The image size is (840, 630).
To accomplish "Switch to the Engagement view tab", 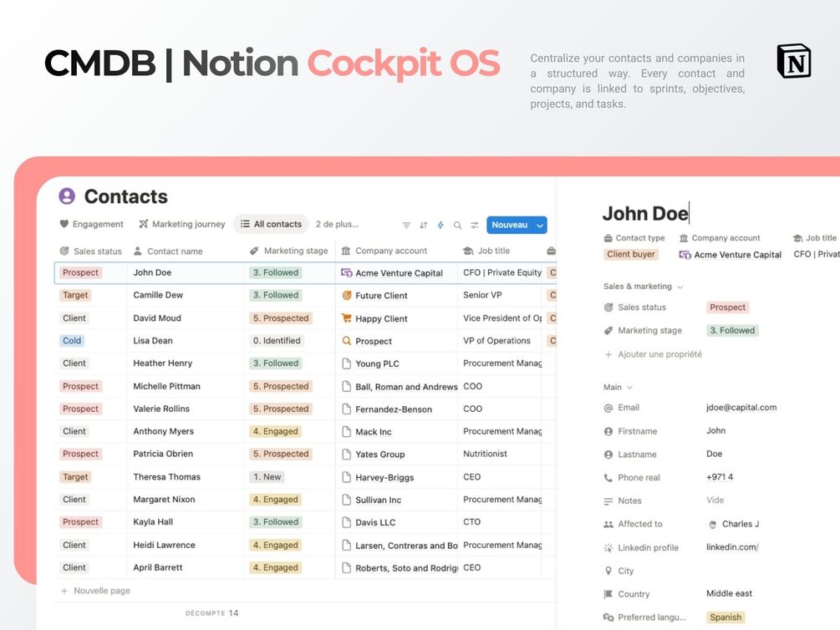I will click(x=92, y=224).
